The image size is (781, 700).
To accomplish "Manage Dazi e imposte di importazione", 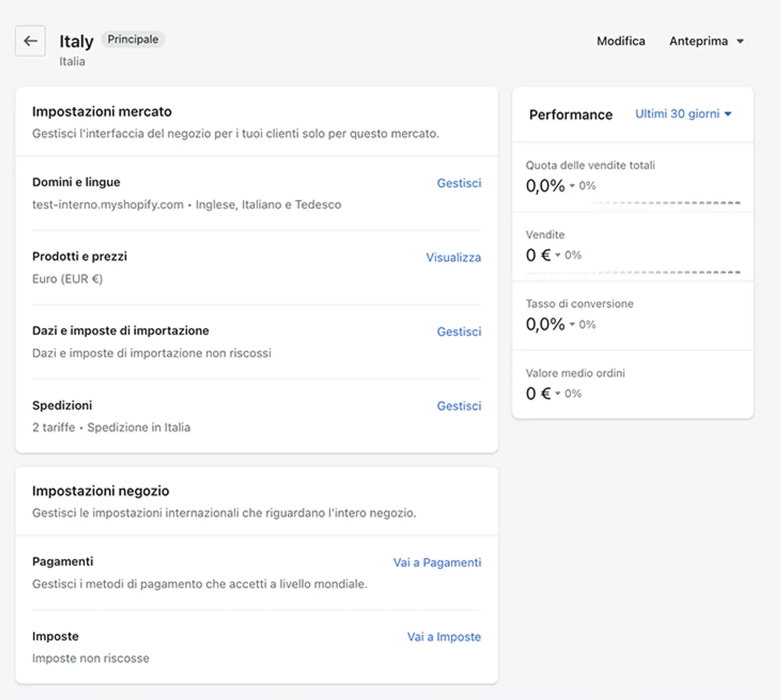I will pos(458,331).
